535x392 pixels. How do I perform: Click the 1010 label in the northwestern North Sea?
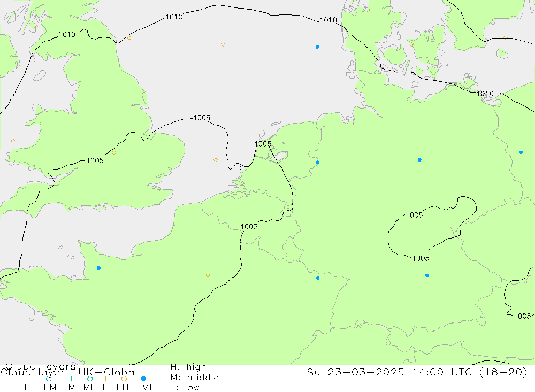[x=174, y=17]
